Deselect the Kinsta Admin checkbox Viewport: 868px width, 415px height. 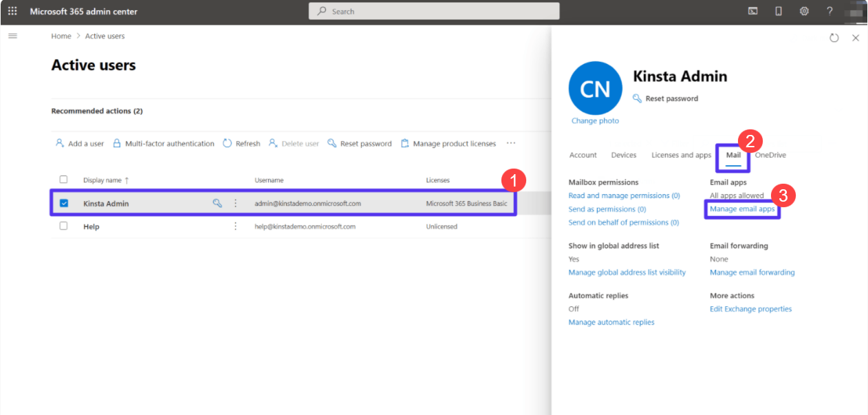coord(63,203)
